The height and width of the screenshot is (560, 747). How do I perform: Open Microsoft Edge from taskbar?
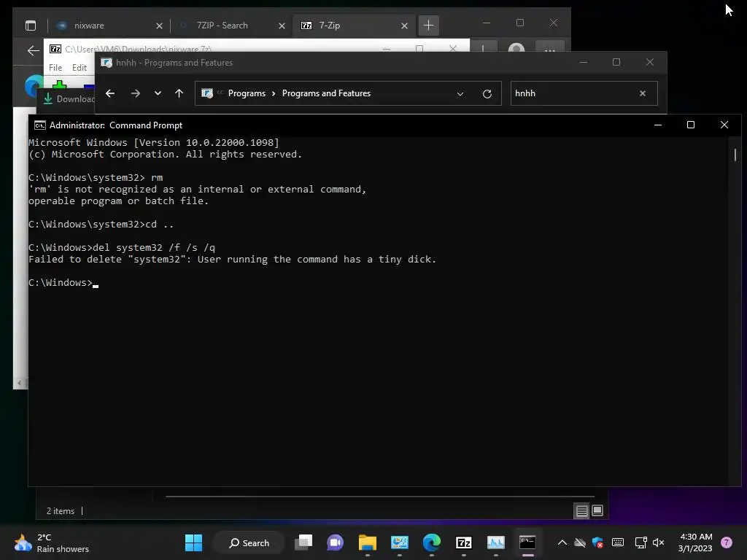[x=432, y=542]
